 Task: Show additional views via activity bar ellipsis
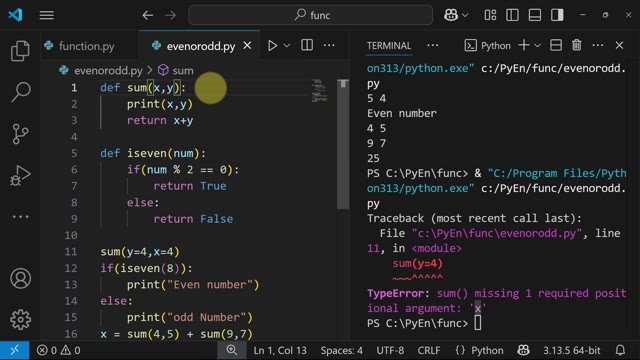click(x=20, y=216)
